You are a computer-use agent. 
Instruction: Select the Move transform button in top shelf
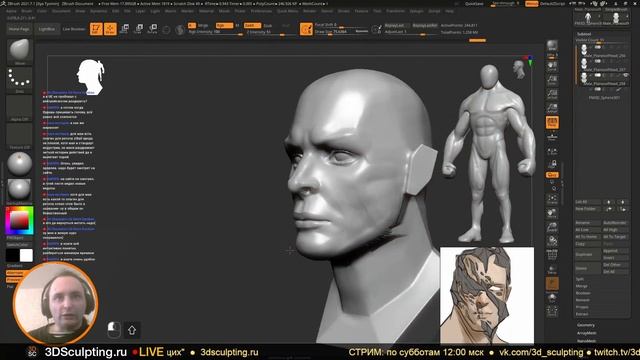pyautogui.click(x=124, y=29)
